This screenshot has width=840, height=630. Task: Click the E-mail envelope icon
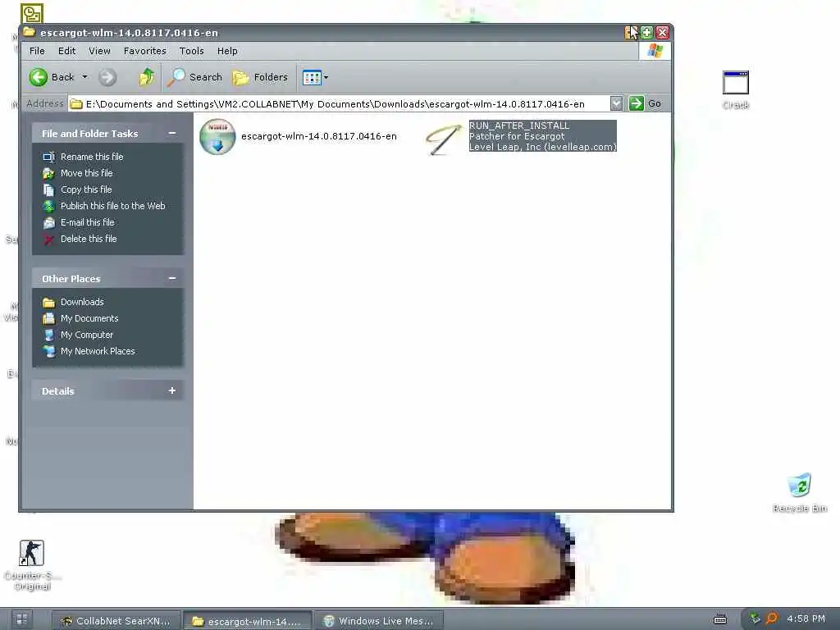48,222
